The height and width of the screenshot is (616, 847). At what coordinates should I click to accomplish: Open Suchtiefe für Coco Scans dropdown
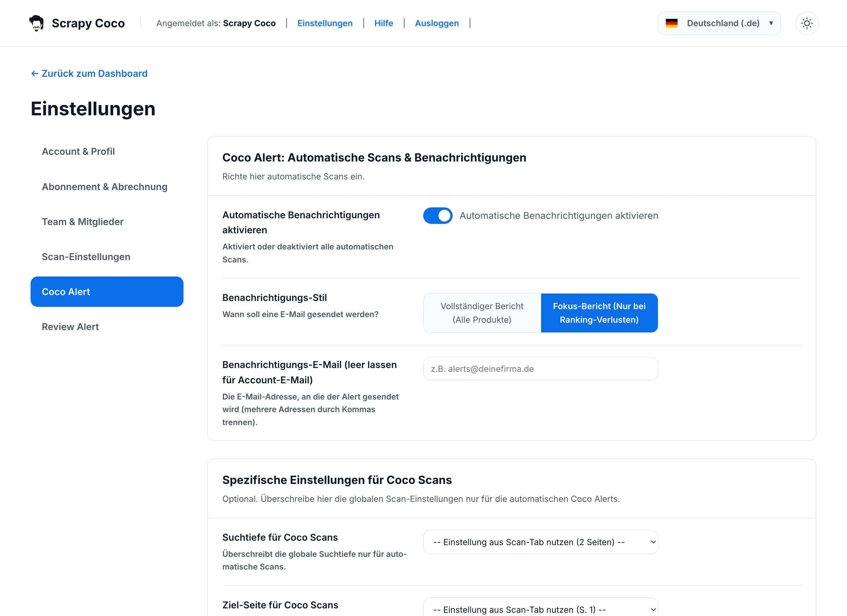click(x=540, y=542)
